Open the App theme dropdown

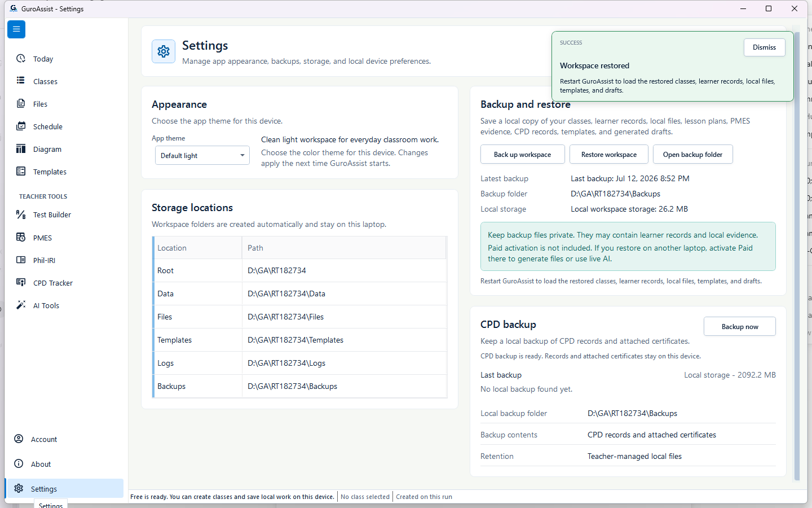(x=202, y=155)
